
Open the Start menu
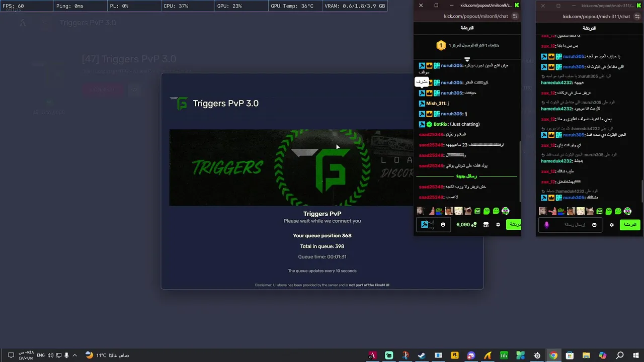point(636,355)
